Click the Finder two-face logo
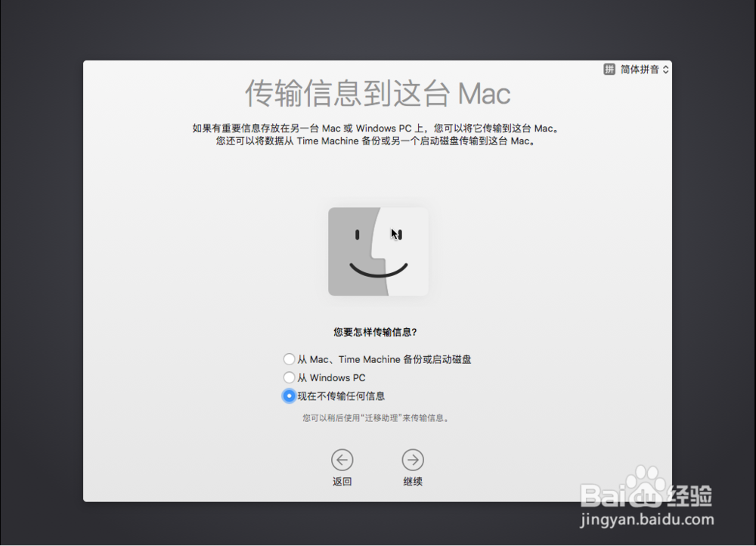This screenshot has width=756, height=546. click(377, 252)
